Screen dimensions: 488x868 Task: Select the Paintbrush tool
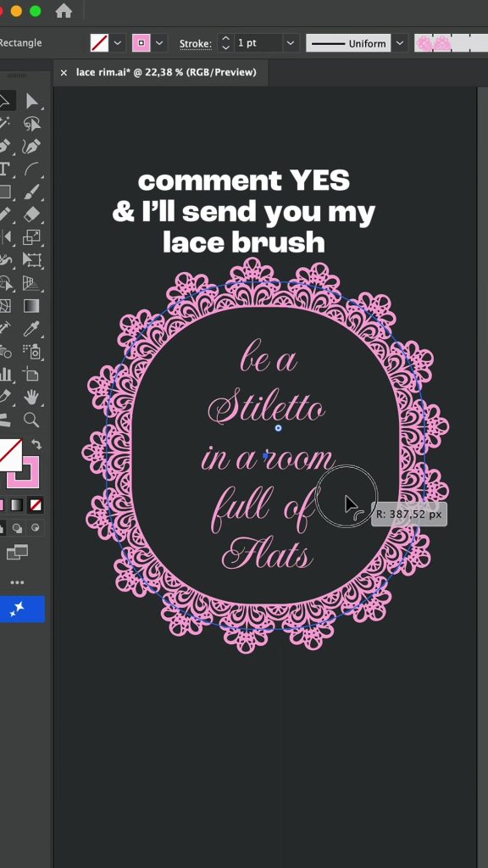tap(32, 192)
